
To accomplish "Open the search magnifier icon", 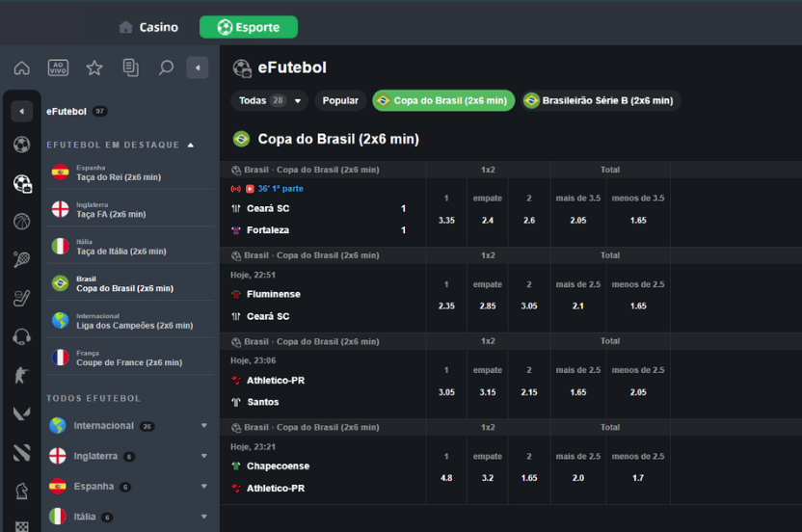I will pyautogui.click(x=166, y=67).
